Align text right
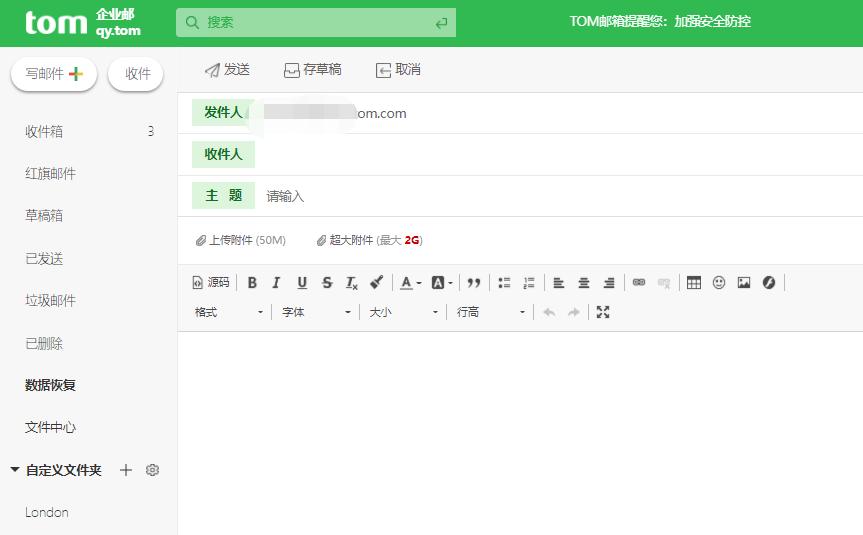The image size is (863, 535). (x=609, y=282)
